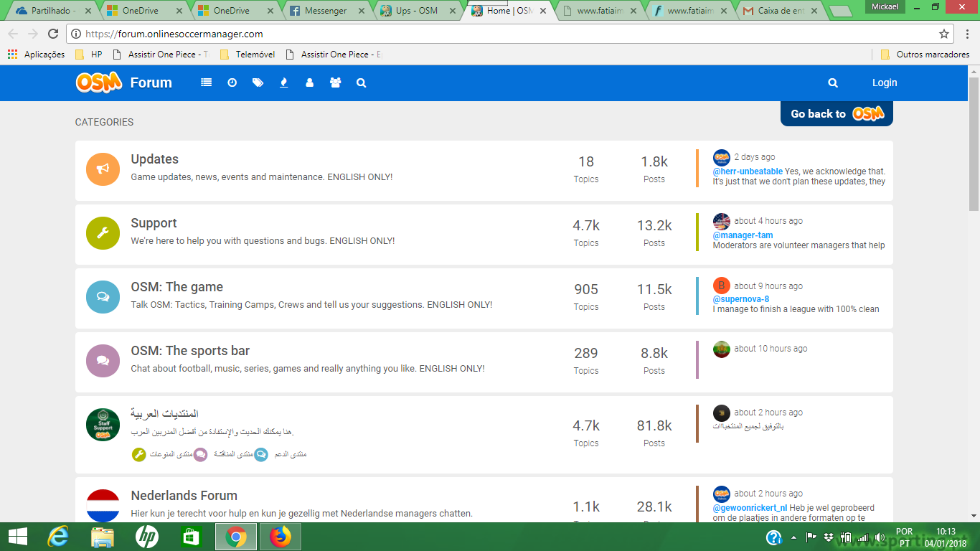This screenshot has height=551, width=980.
Task: Click the browser back arrow
Action: tap(13, 34)
